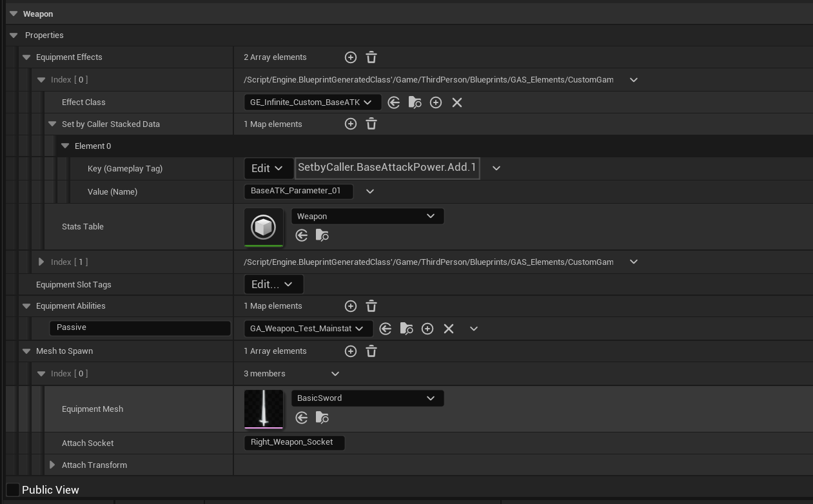The image size is (813, 504).
Task: Delete all Set by Caller Stacked Data entries
Action: pos(371,124)
